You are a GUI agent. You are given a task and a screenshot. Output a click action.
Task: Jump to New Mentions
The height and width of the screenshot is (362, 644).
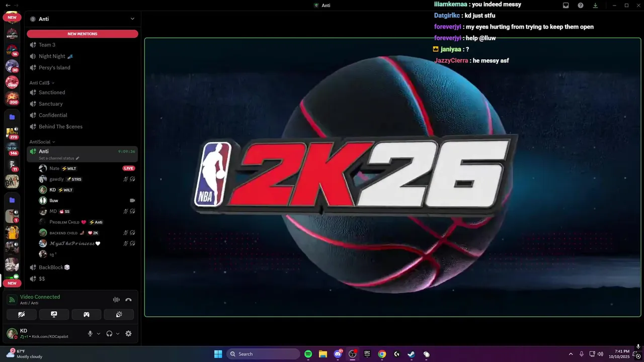tap(83, 34)
